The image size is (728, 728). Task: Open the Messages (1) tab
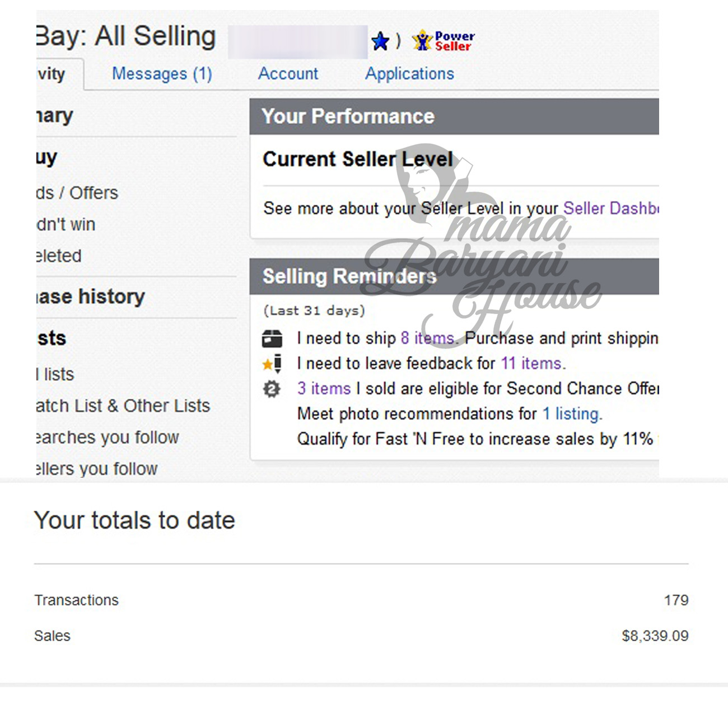[x=162, y=74]
